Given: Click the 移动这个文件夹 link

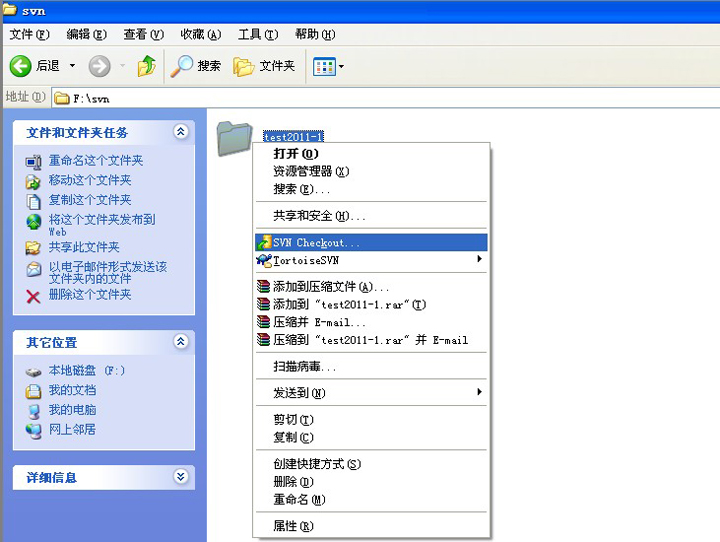Looking at the screenshot, I should (90, 180).
